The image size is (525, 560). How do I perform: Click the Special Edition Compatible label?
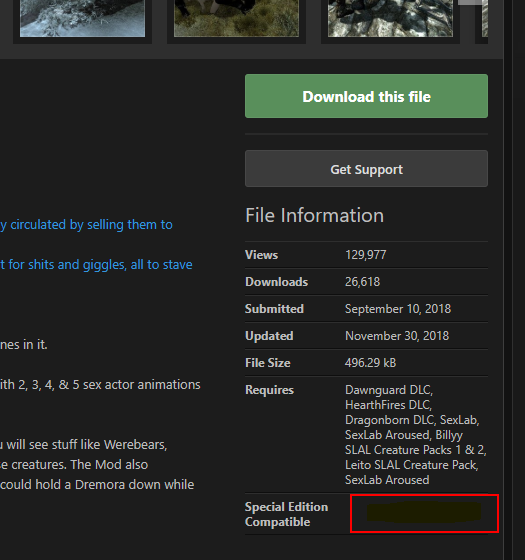286,514
